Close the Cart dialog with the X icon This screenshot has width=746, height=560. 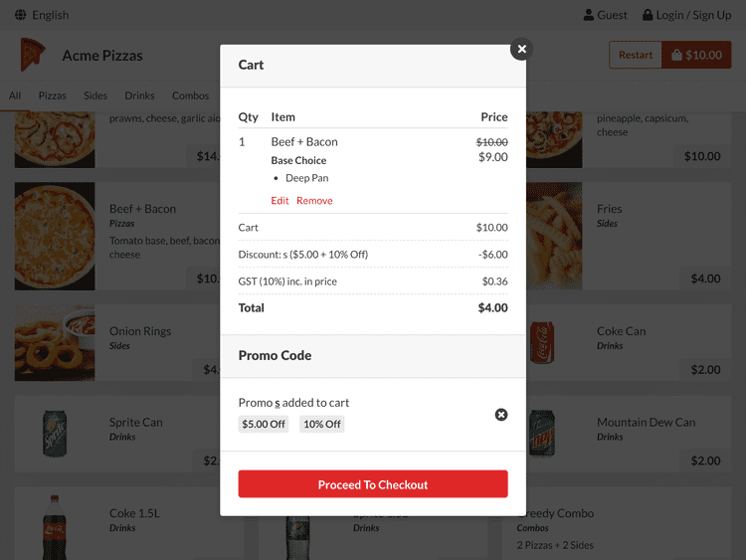(x=521, y=49)
